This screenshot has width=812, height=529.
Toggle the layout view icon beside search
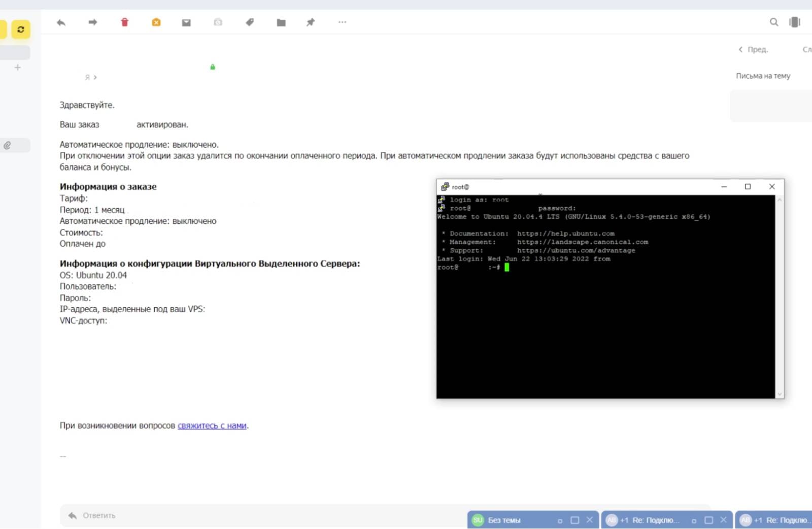795,22
